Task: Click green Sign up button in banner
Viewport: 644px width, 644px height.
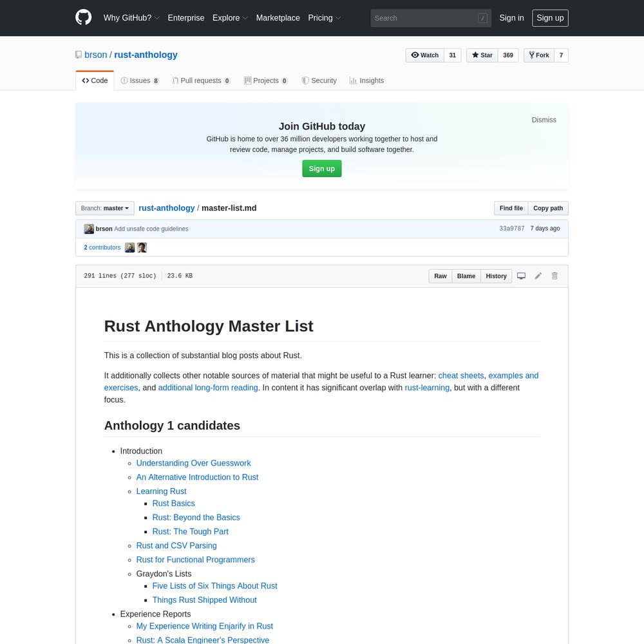Action: pyautogui.click(x=321, y=168)
